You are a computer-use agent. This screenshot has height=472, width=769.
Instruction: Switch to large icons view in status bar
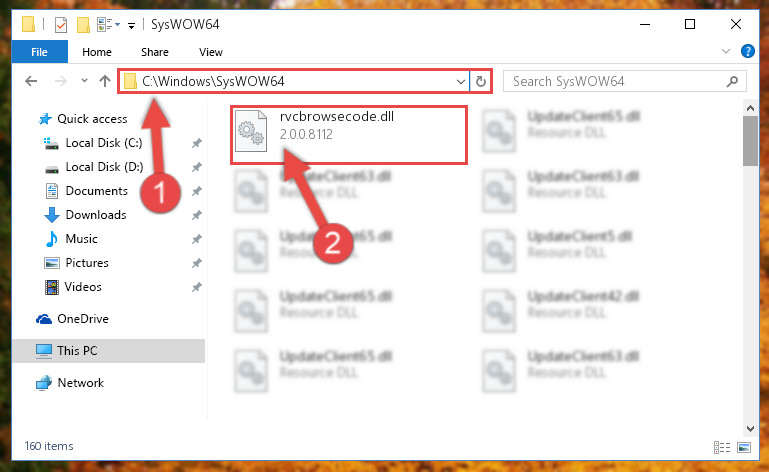(743, 447)
